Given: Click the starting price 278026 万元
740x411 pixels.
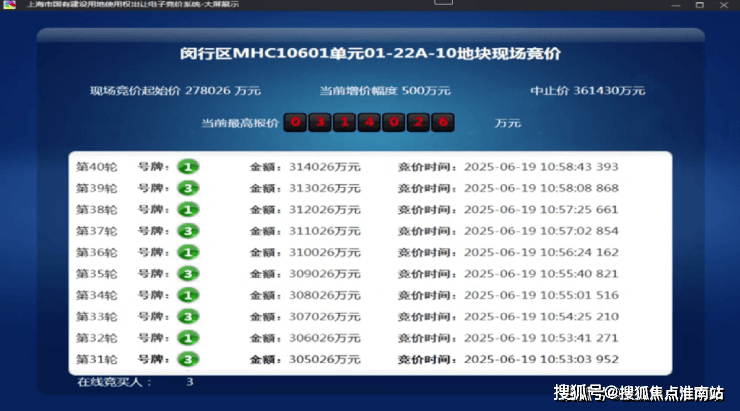Looking at the screenshot, I should click(223, 91).
